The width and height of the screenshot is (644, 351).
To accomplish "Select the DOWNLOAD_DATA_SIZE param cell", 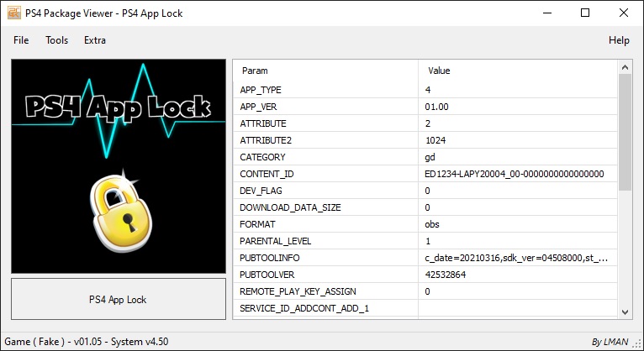I will [325, 207].
